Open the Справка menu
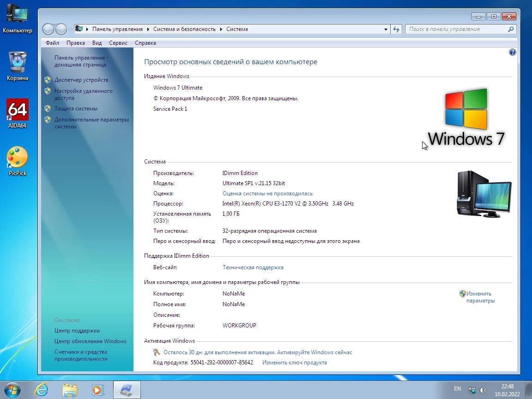 (x=145, y=43)
